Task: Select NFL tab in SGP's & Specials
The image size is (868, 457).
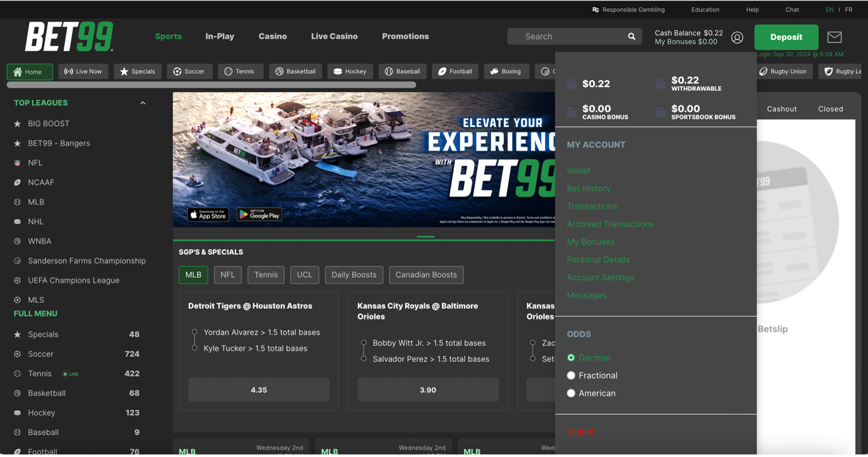Action: tap(227, 275)
